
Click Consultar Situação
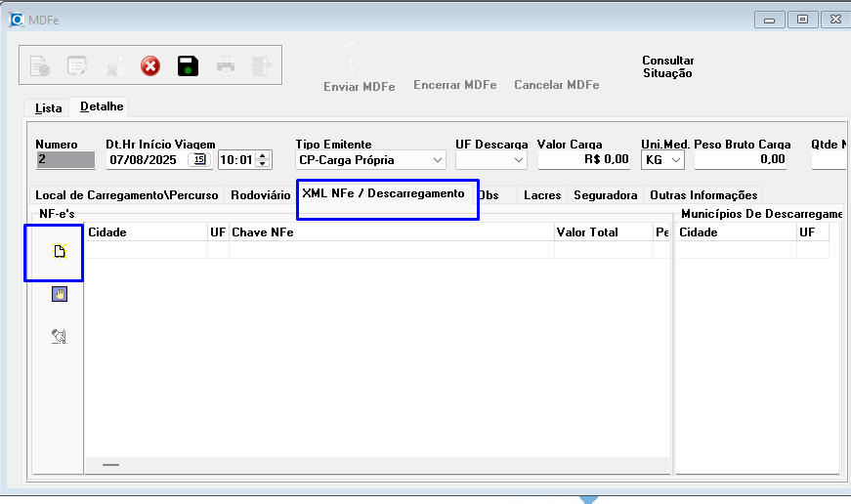[667, 66]
